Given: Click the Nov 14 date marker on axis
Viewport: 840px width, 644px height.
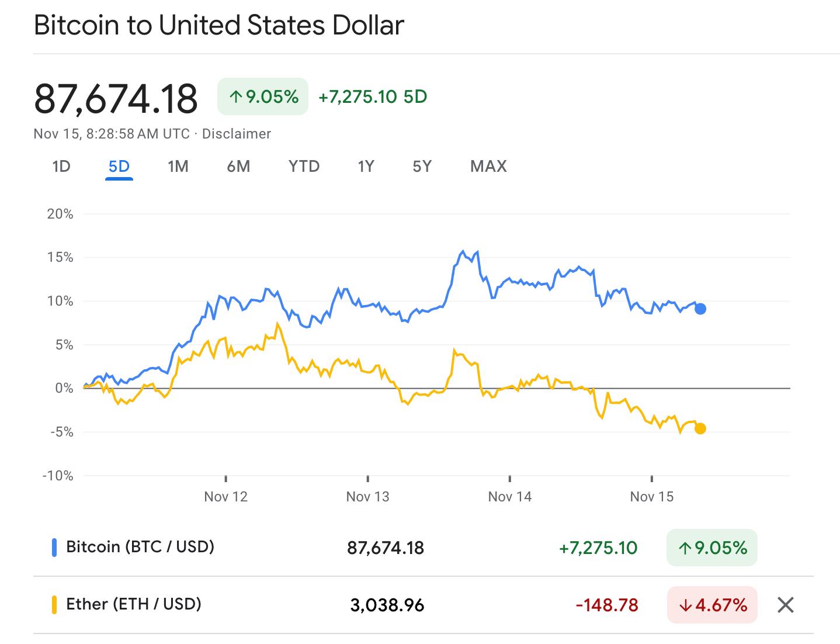Looking at the screenshot, I should click(x=510, y=497).
